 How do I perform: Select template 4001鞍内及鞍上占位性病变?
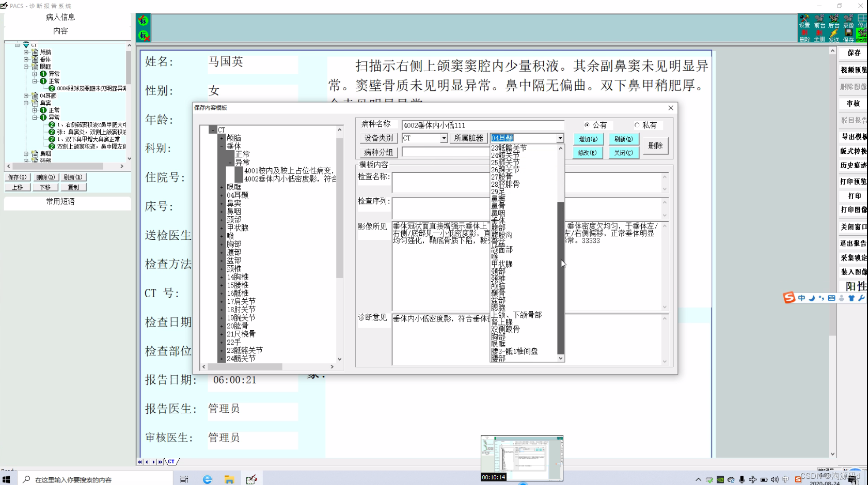289,171
